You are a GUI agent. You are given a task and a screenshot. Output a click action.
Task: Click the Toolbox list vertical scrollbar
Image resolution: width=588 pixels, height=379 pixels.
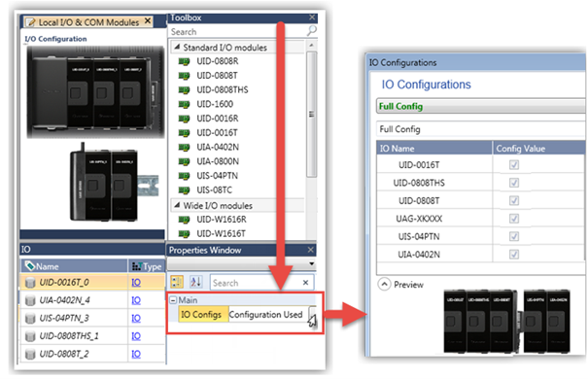coord(311,114)
